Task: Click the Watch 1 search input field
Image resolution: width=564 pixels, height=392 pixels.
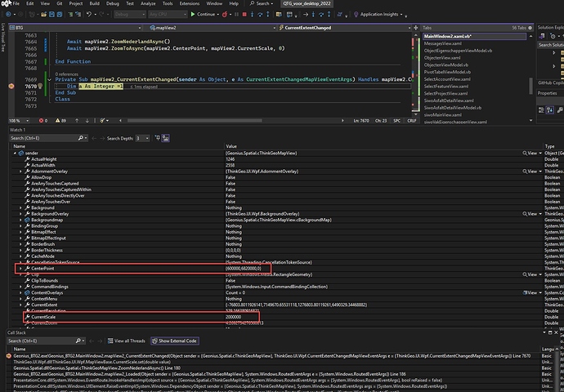Action: [x=43, y=138]
